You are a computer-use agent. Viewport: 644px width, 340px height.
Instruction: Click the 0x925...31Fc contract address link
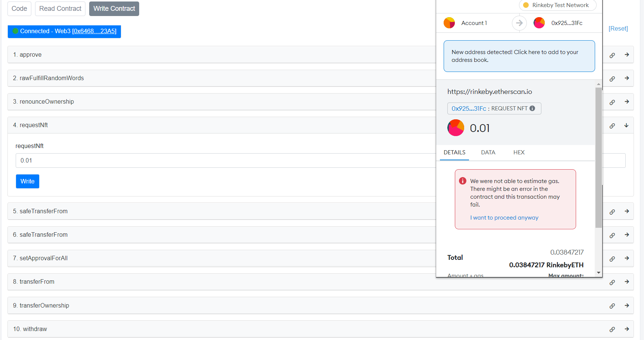tap(469, 108)
